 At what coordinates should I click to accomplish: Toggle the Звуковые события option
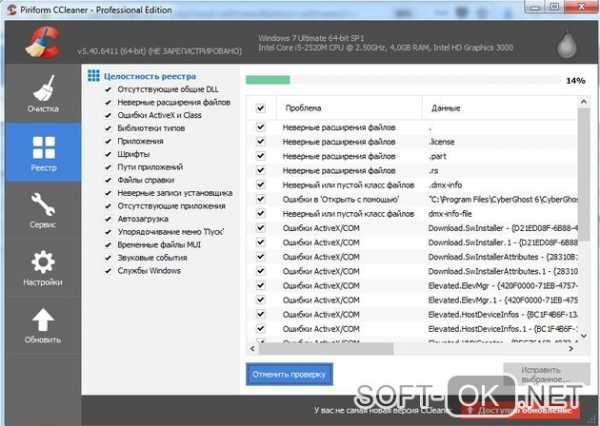pyautogui.click(x=108, y=258)
